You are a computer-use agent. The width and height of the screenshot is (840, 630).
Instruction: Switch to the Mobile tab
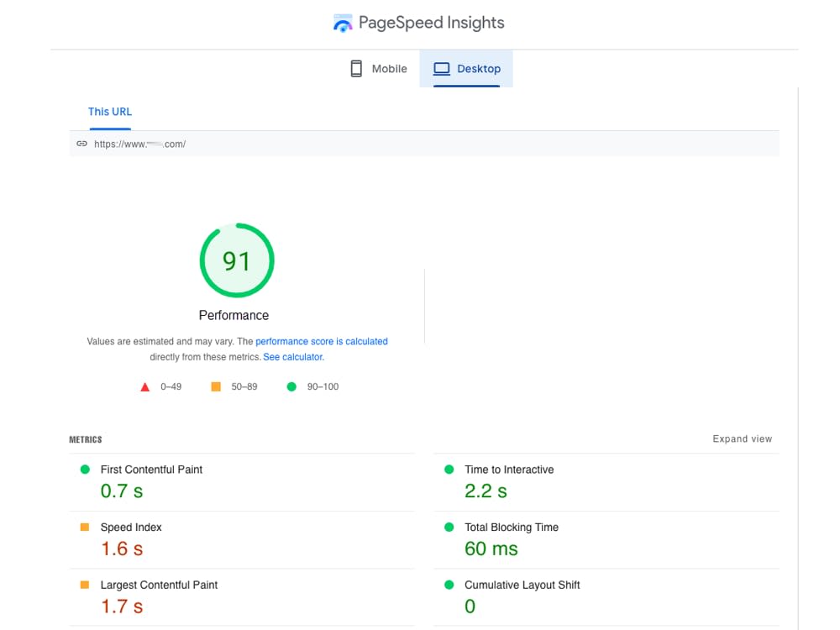coord(379,69)
